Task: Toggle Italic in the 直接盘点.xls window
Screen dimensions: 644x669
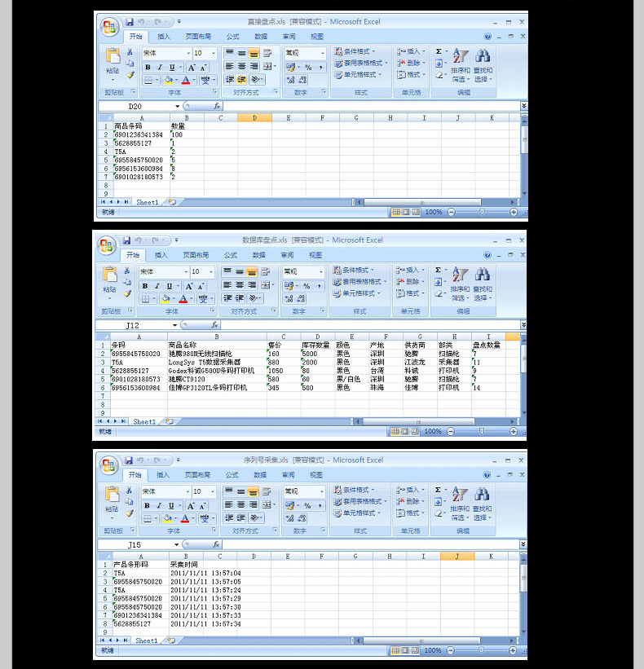Action: (160, 68)
